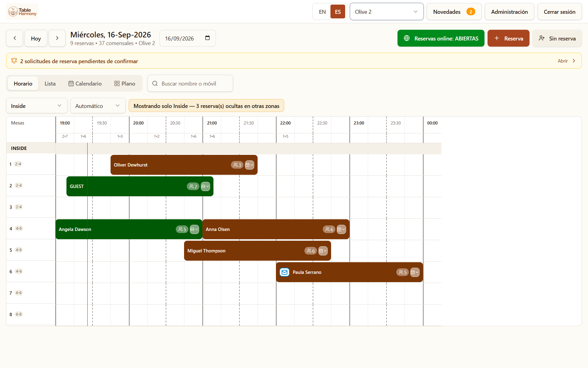Image resolution: width=588 pixels, height=368 pixels.
Task: Open Administración page
Action: 510,12
